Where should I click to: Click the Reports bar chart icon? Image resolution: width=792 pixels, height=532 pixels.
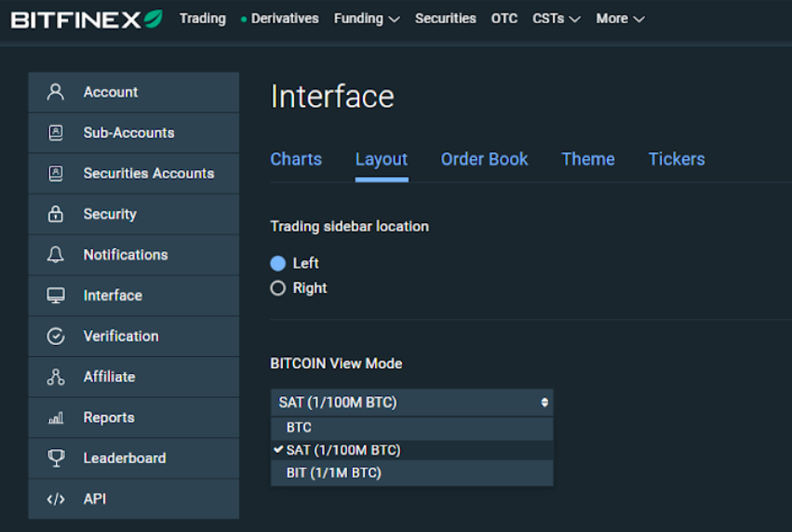pyautogui.click(x=56, y=418)
